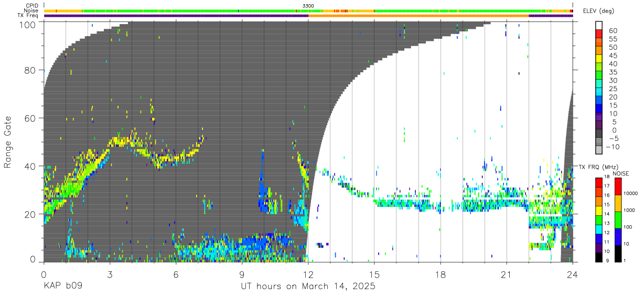Click the 80 tick label on the Range Gate axis
This screenshot has width=644, height=297.
(30, 70)
